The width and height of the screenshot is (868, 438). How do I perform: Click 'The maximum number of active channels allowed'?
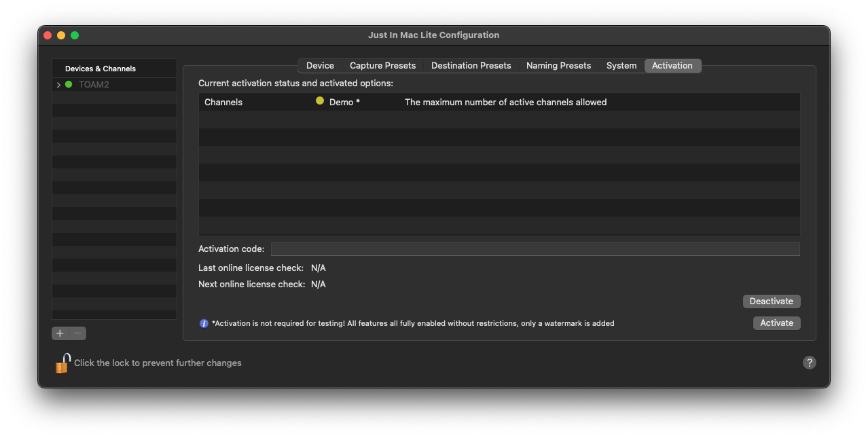(x=505, y=103)
